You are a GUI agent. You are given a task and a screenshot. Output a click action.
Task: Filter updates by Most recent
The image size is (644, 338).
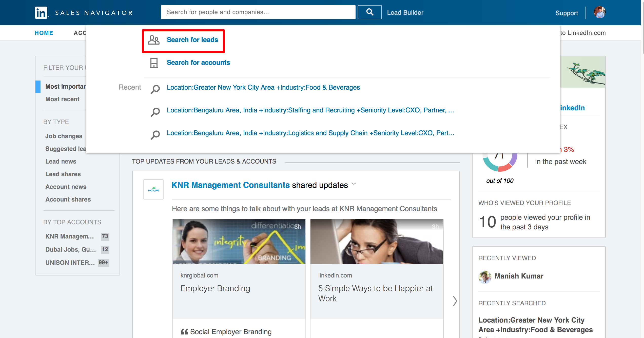(x=62, y=99)
